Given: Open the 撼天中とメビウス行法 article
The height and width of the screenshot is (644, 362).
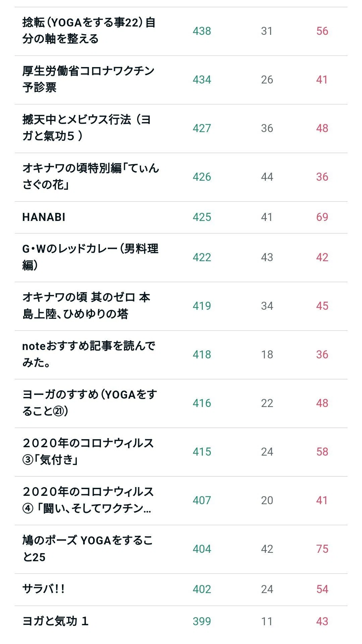Looking at the screenshot, I should [x=86, y=128].
